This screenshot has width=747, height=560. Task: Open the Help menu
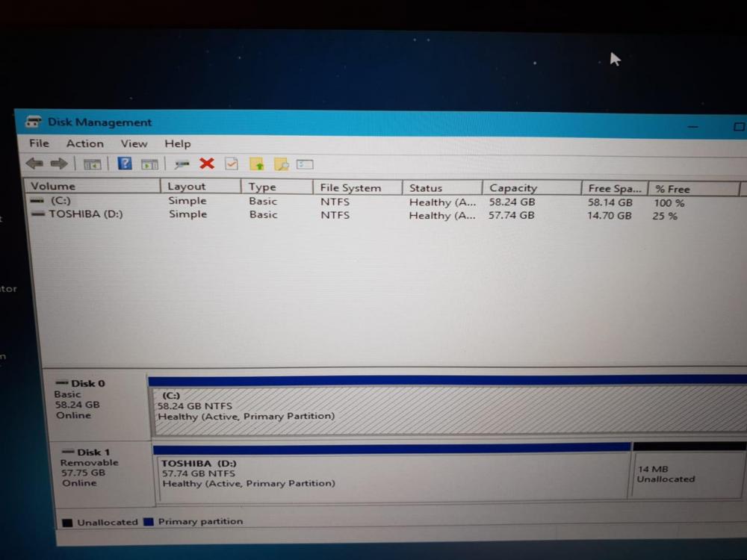click(178, 144)
